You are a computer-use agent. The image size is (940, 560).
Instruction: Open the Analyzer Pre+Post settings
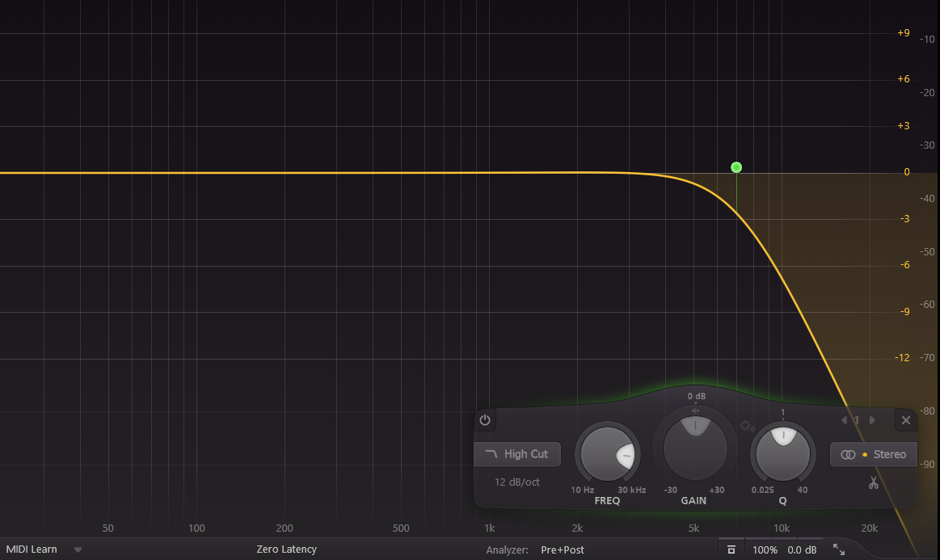coord(563,549)
